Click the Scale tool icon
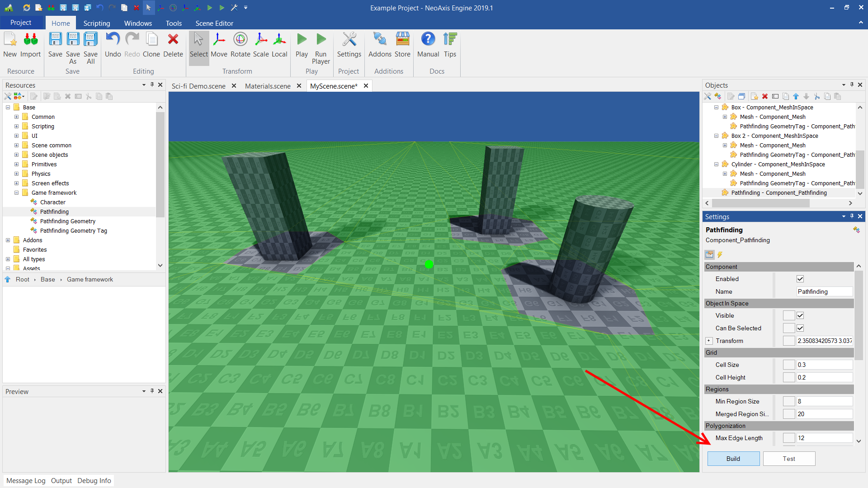 [x=261, y=40]
